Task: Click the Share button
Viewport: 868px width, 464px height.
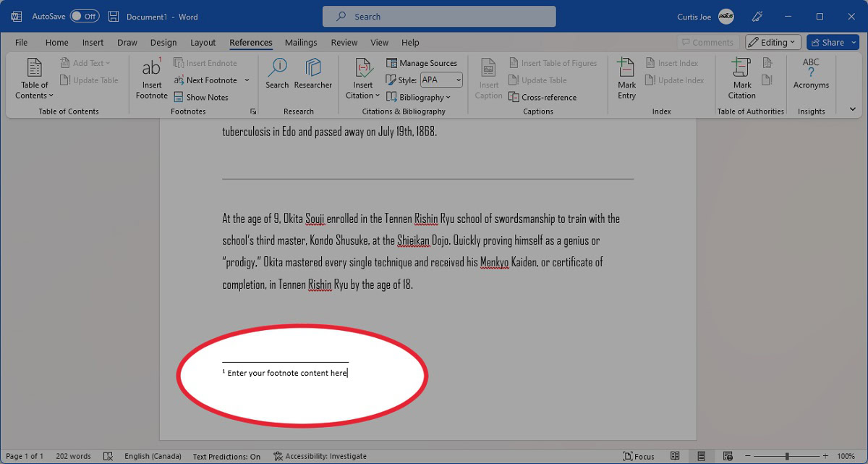Action: pyautogui.click(x=833, y=43)
